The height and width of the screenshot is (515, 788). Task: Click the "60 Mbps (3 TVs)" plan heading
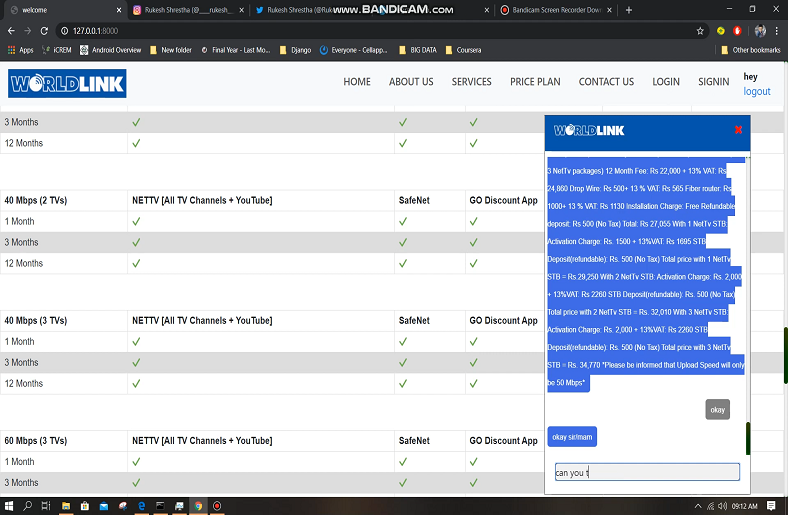tap(36, 441)
